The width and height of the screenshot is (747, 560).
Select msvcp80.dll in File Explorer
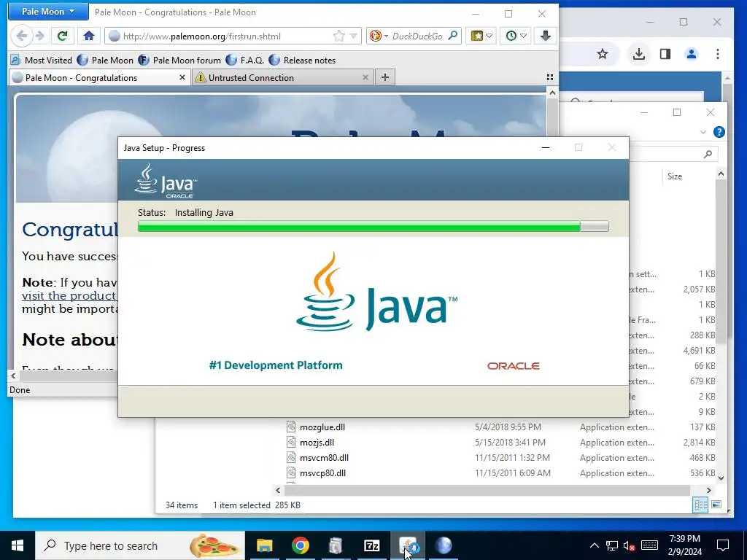click(322, 472)
